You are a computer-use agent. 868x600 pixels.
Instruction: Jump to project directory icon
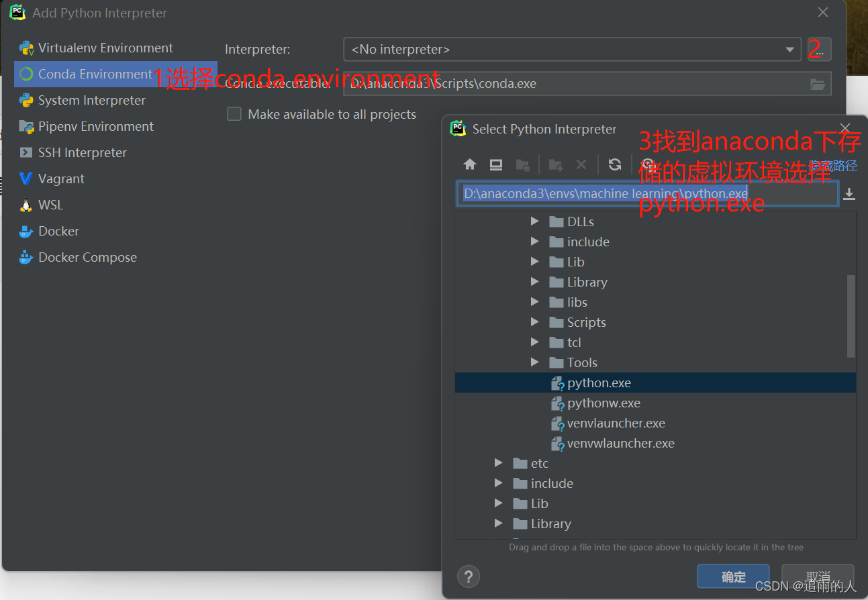[522, 164]
